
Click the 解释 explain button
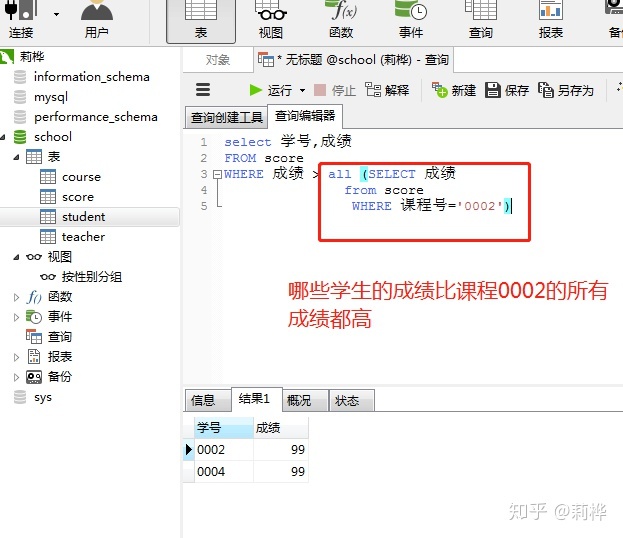(387, 90)
